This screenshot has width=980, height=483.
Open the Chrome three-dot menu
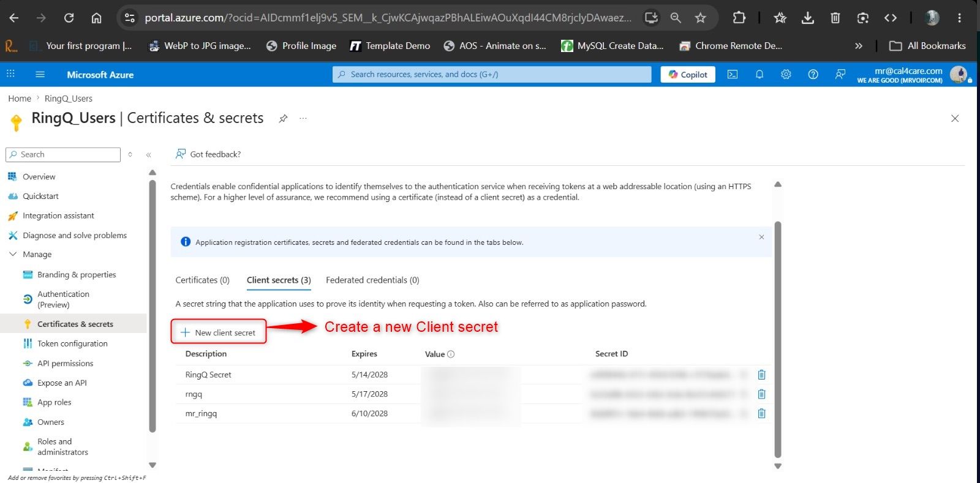(x=959, y=18)
